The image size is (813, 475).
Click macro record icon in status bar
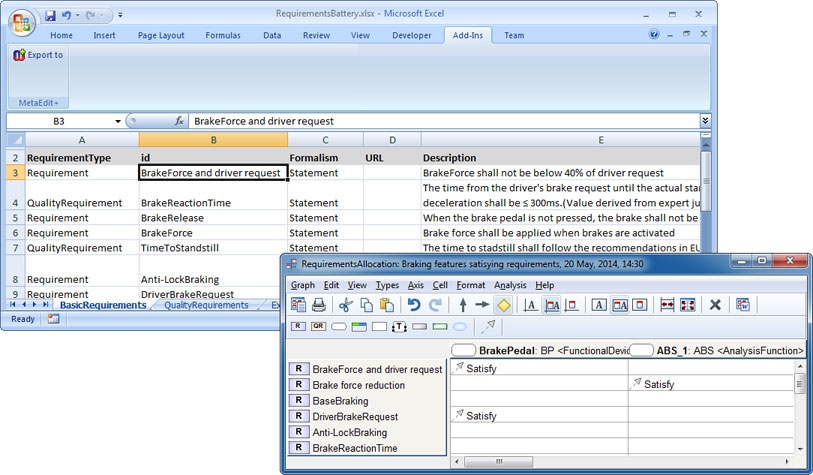point(53,319)
